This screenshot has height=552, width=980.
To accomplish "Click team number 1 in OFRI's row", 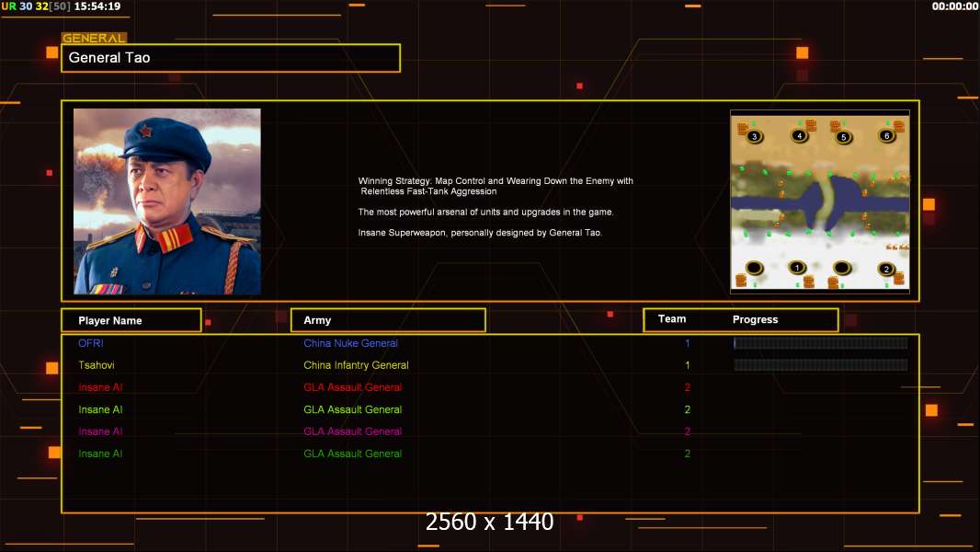I will click(687, 343).
